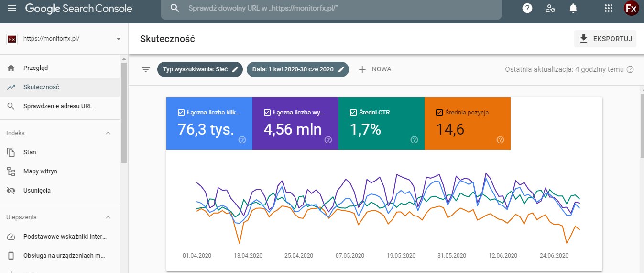Click the filter list icon
This screenshot has width=644, height=273.
point(146,69)
